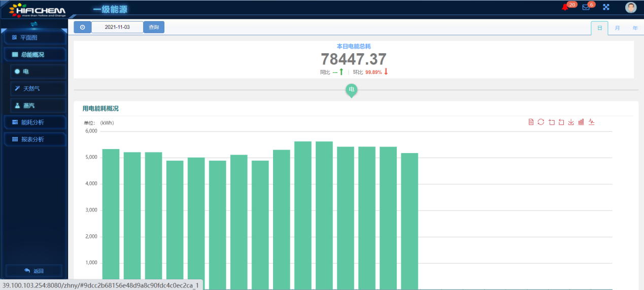Switch chart to line chart type

point(591,122)
